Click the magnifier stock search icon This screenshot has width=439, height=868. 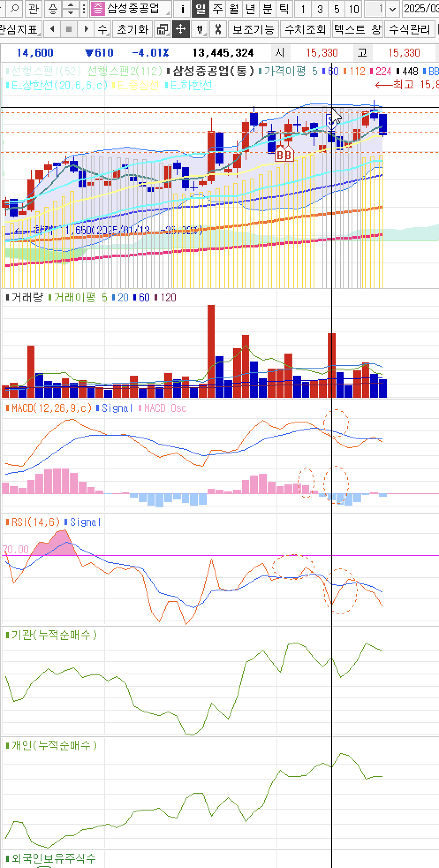click(x=15, y=8)
